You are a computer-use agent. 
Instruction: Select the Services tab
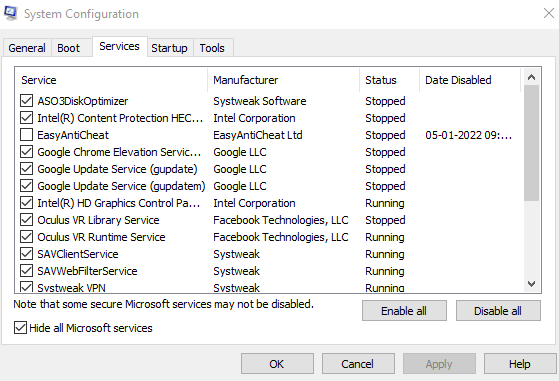119,46
